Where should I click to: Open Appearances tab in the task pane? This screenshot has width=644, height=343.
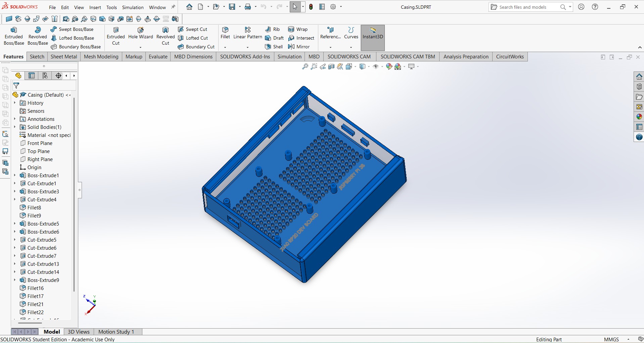click(639, 117)
